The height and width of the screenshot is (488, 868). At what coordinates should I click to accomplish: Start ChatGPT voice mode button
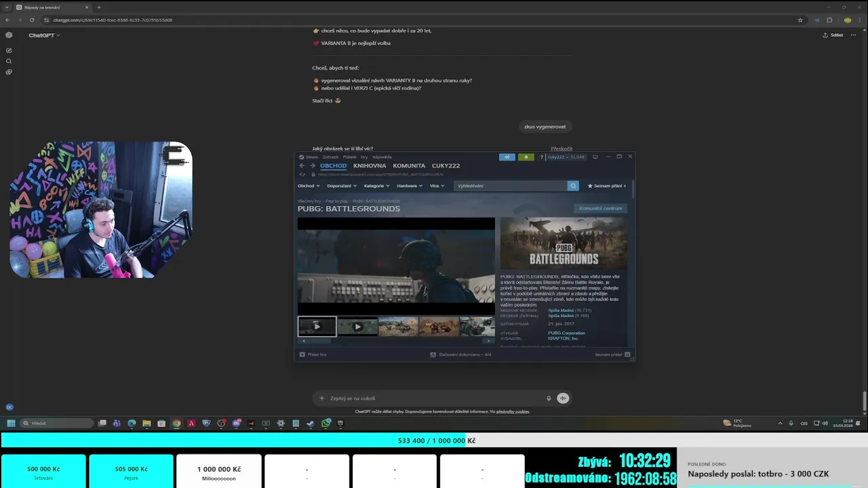(x=563, y=399)
